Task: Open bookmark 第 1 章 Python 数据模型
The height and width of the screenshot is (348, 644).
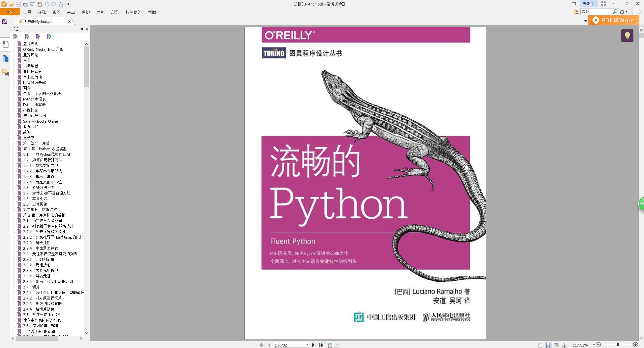Action: coord(45,149)
